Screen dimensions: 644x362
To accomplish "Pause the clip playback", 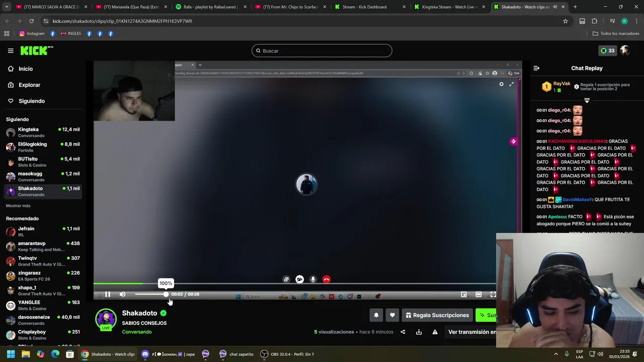I will pos(107,295).
